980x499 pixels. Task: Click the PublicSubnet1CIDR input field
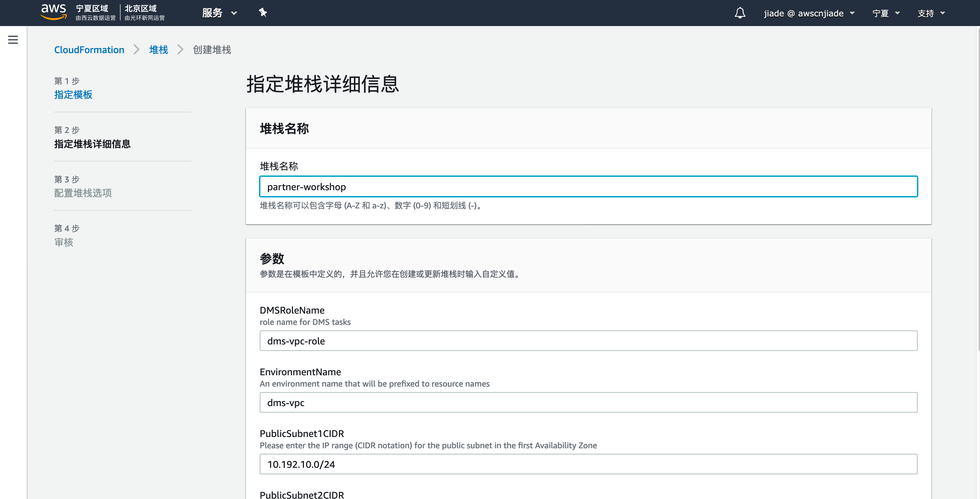pos(588,464)
